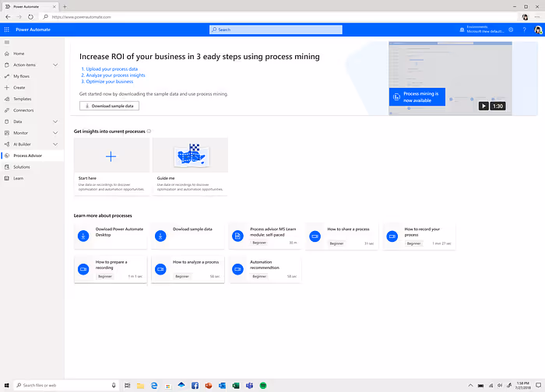
Task: Click info icon beside Get insights heading
Action: [x=149, y=131]
